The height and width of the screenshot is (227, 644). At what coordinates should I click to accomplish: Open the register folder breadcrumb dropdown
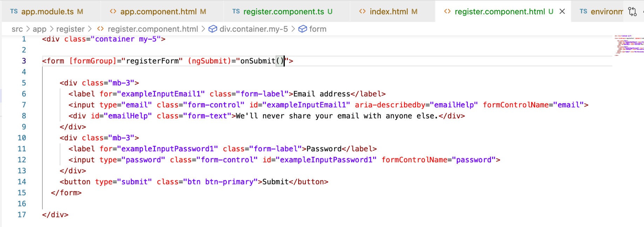pos(71,29)
